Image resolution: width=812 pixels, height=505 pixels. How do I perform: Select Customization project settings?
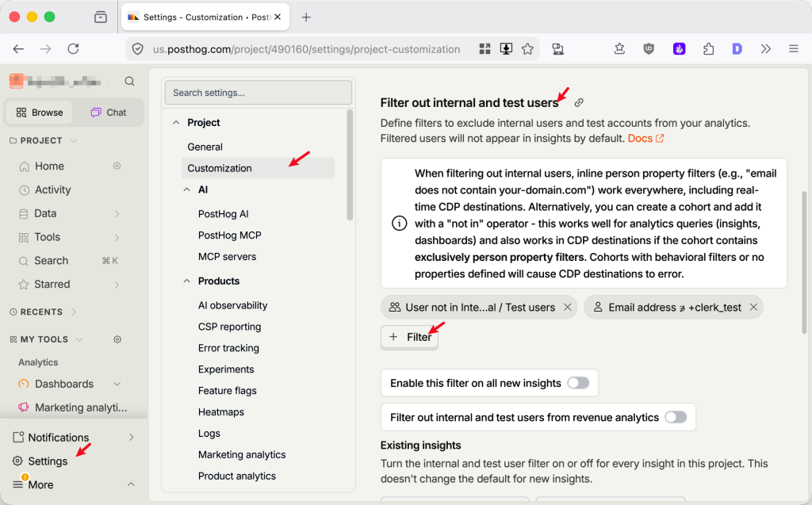258,168
